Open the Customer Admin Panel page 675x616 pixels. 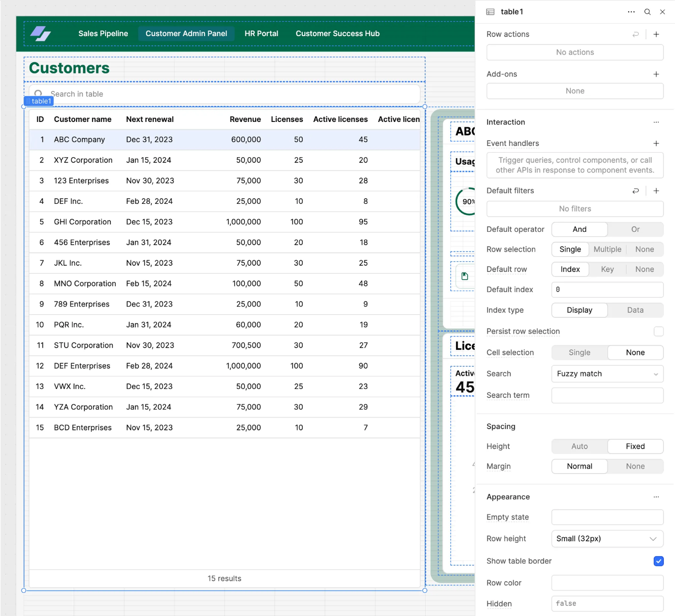[x=186, y=33]
